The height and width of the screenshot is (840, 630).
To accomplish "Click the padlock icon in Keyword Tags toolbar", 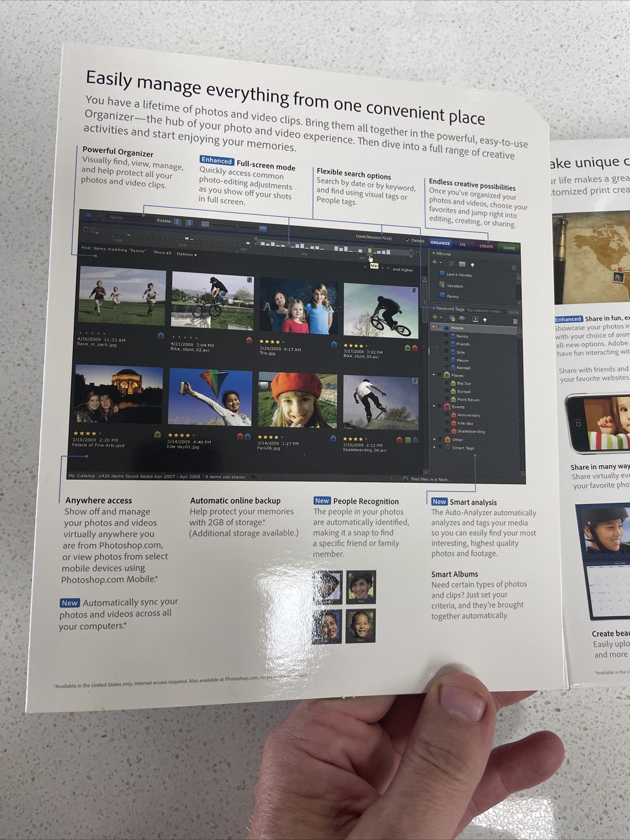I will pyautogui.click(x=452, y=318).
